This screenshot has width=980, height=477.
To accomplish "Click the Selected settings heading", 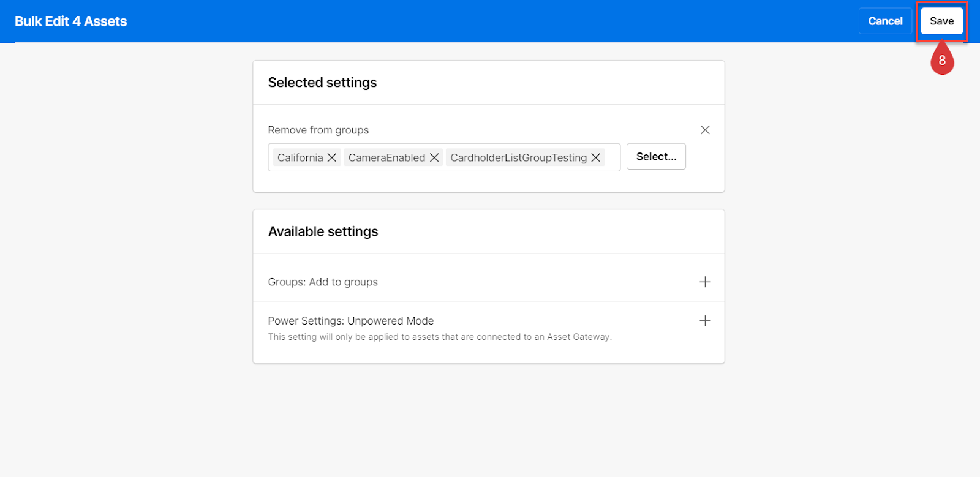I will click(x=322, y=83).
